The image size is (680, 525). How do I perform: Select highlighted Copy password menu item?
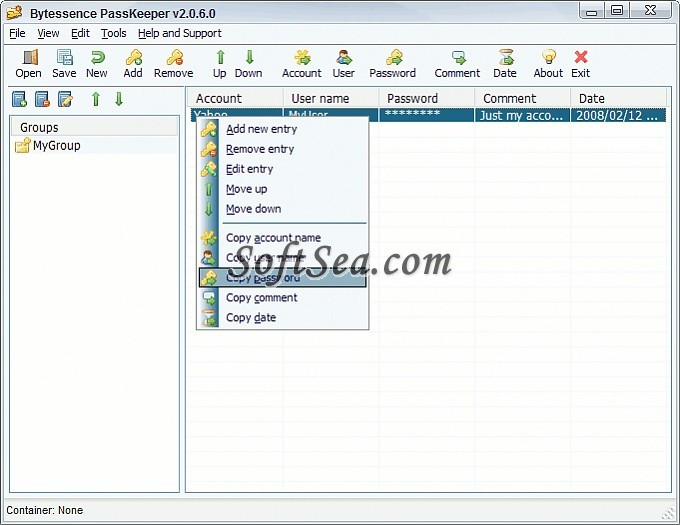[x=283, y=277]
